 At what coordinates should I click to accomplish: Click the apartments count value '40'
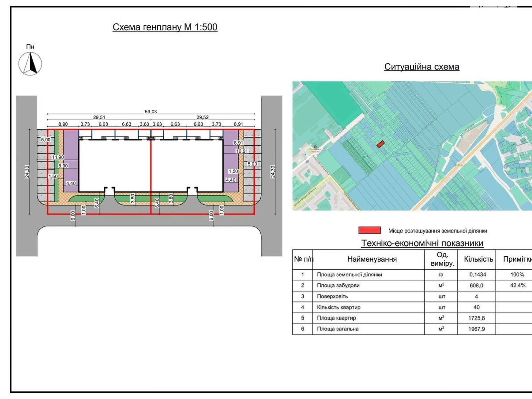(x=476, y=307)
